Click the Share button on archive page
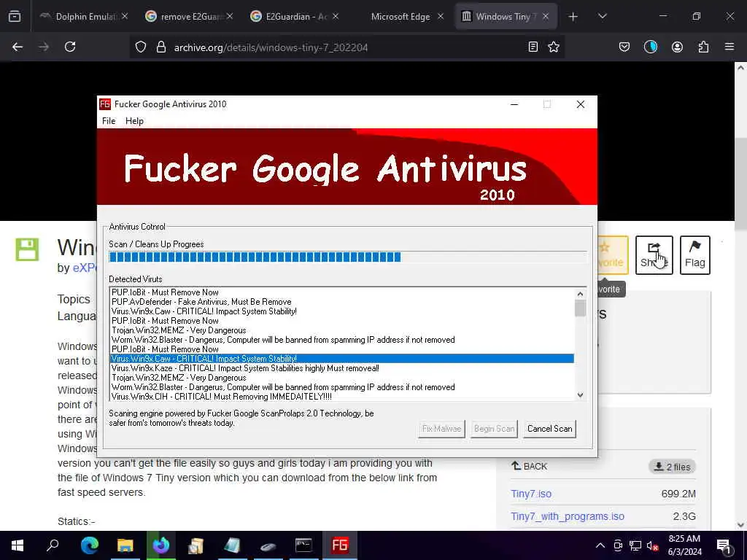This screenshot has height=560, width=747. click(654, 255)
